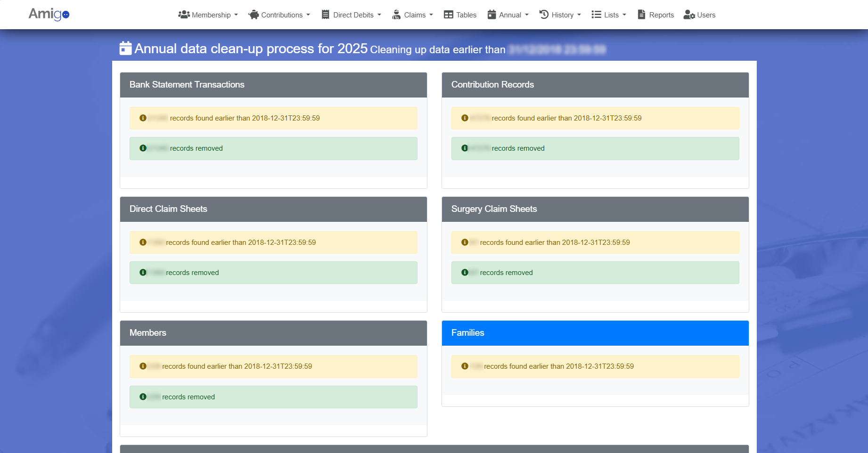The width and height of the screenshot is (868, 453).
Task: Click the Amigo logo
Action: pyautogui.click(x=49, y=14)
